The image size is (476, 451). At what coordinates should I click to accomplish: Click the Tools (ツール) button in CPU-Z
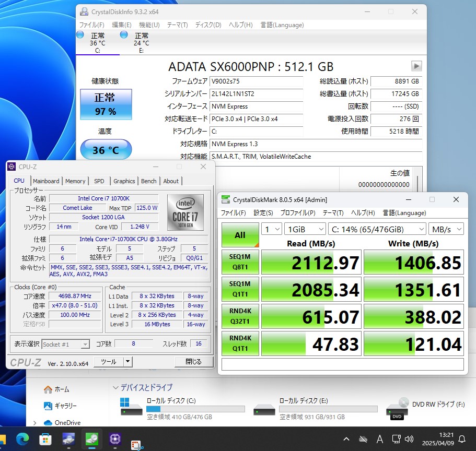(x=109, y=361)
